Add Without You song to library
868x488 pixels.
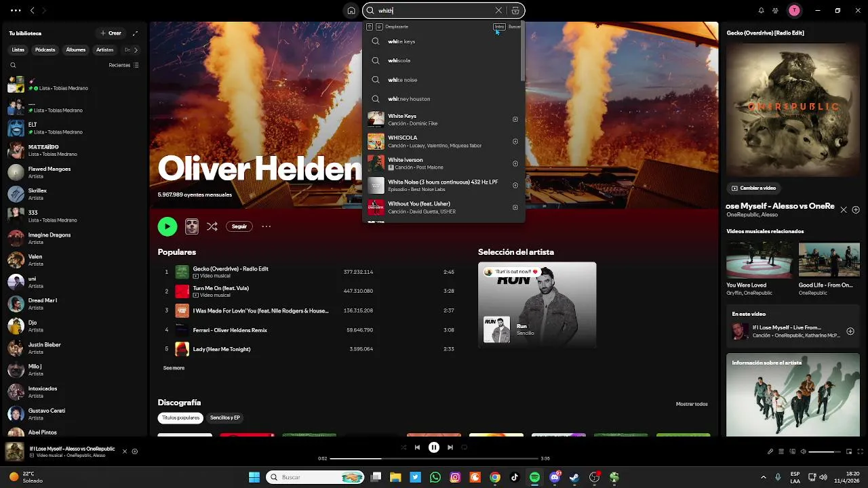[515, 207]
